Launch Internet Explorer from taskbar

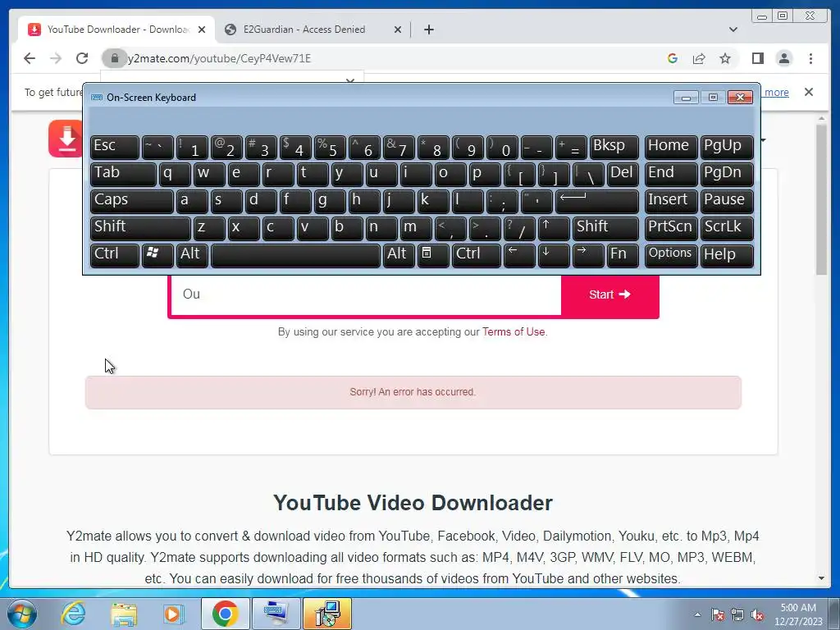click(x=73, y=614)
